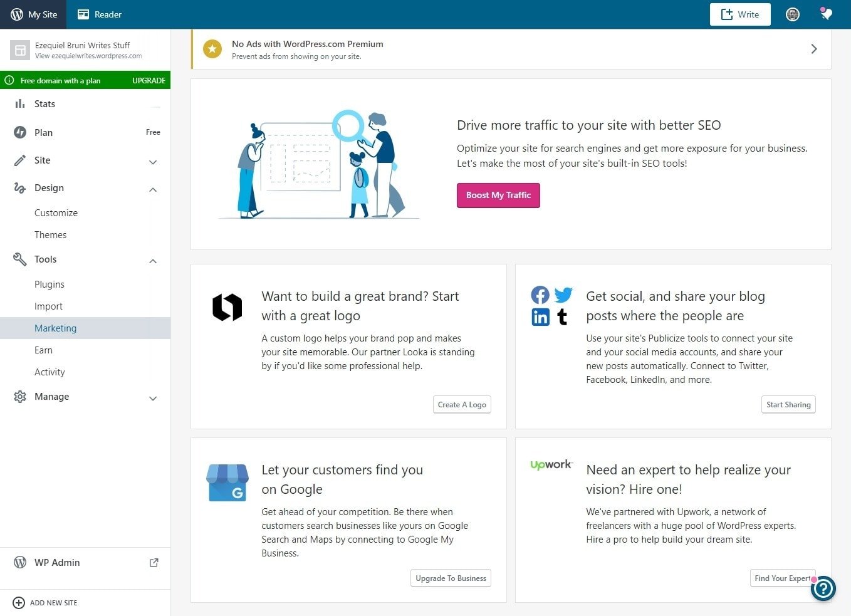Click the Plan lightning icon
Screen dimensions: 851x616
20,132
